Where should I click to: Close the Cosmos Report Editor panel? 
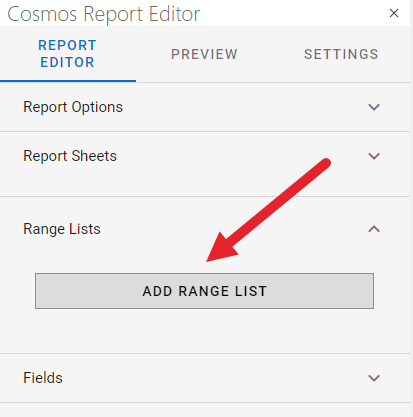point(394,13)
